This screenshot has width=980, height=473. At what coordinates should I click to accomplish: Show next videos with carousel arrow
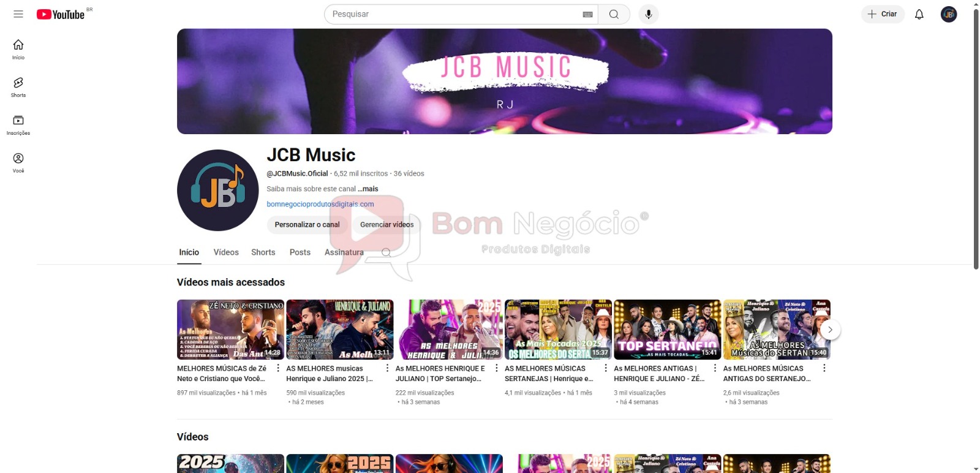(830, 330)
